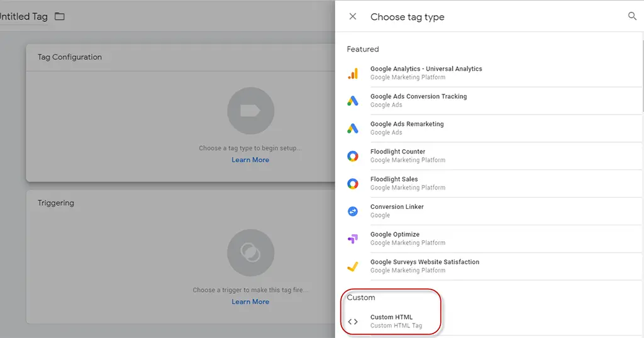Choose Floodlight Sales tag type
The height and width of the screenshot is (338, 644).
click(x=494, y=183)
